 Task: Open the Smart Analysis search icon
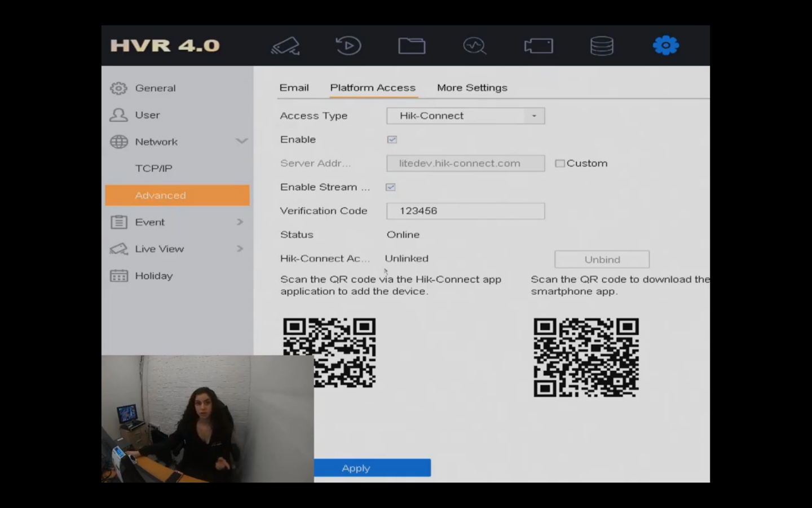[475, 46]
